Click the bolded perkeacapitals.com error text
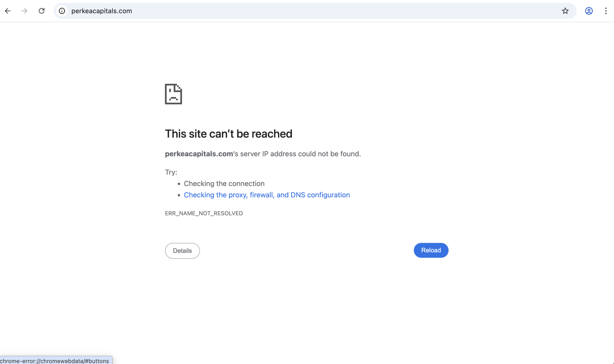Screen dimensions: 614x364 point(199,154)
